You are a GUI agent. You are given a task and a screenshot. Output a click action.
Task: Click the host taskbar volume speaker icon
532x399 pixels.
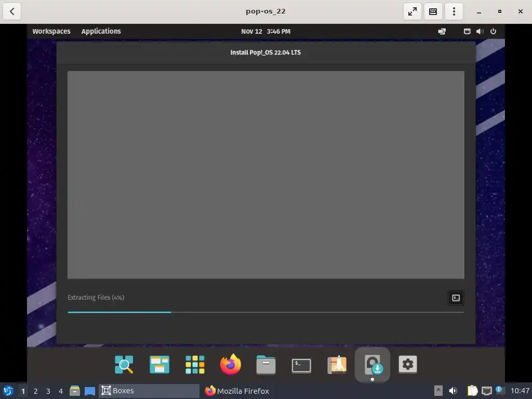pyautogui.click(x=453, y=391)
